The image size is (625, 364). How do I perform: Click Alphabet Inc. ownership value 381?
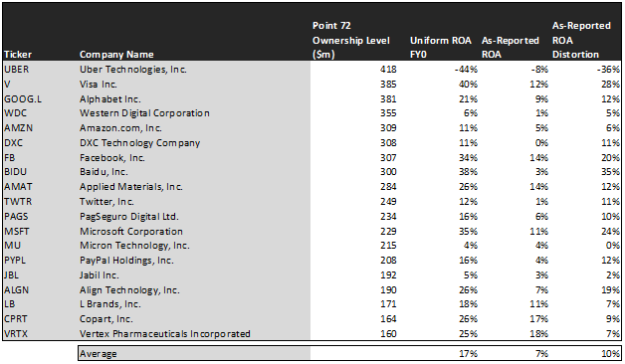[388, 99]
